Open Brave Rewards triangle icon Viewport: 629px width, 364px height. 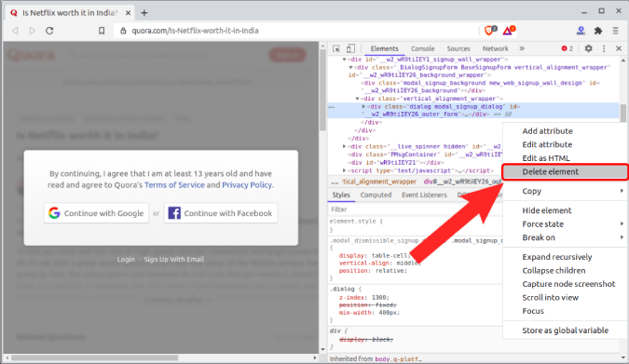[509, 30]
